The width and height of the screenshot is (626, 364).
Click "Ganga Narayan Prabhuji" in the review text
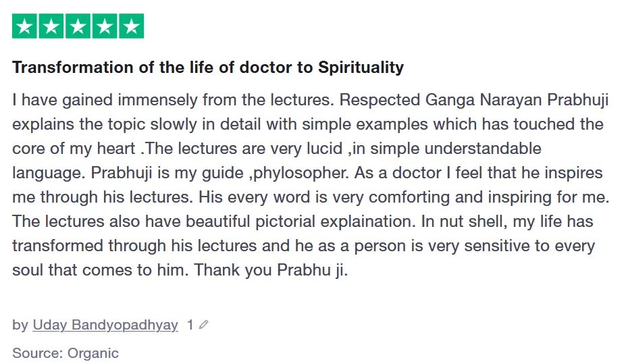tap(517, 101)
